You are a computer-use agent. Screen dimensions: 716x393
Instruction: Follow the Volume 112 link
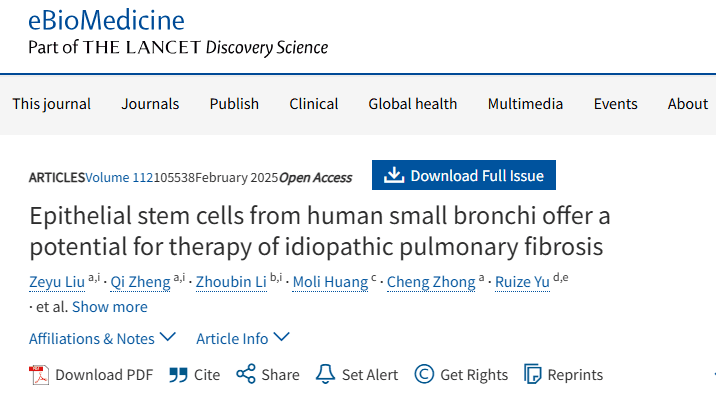coord(119,178)
